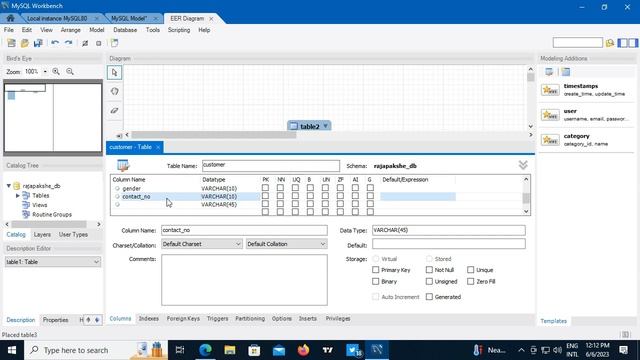Image resolution: width=640 pixels, height=360 pixels.
Task: Open the Arrange menu
Action: [71, 30]
